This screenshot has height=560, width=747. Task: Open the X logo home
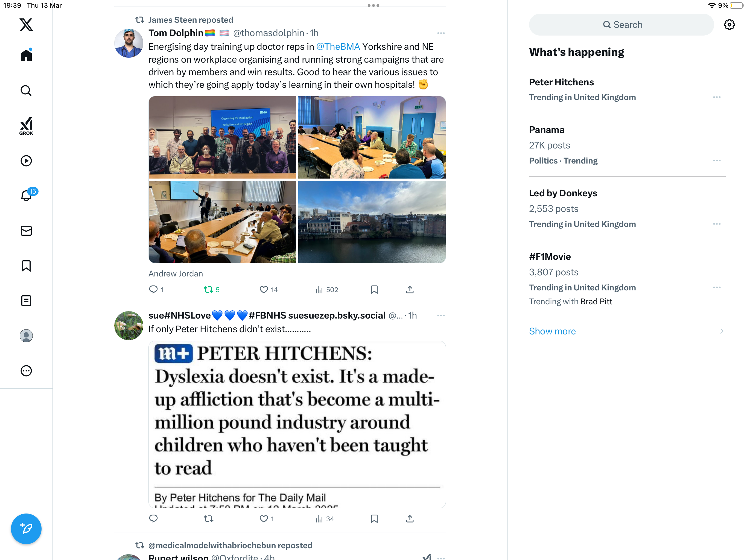tap(26, 25)
